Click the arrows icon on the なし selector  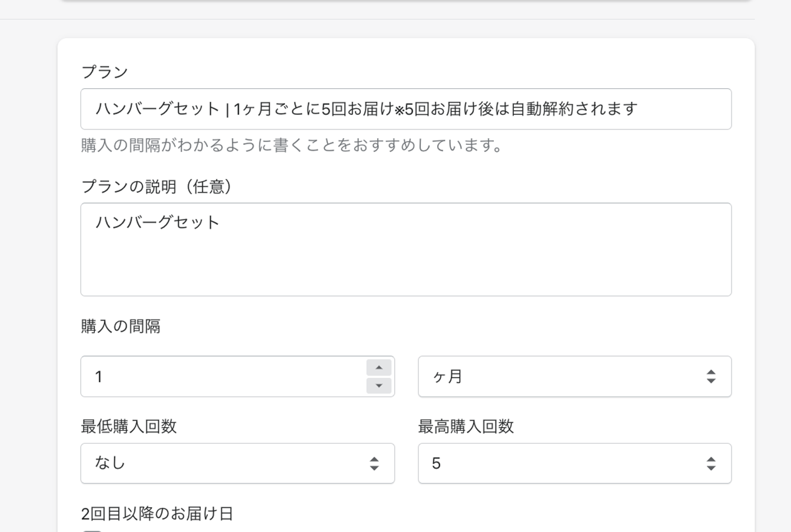coord(374,464)
